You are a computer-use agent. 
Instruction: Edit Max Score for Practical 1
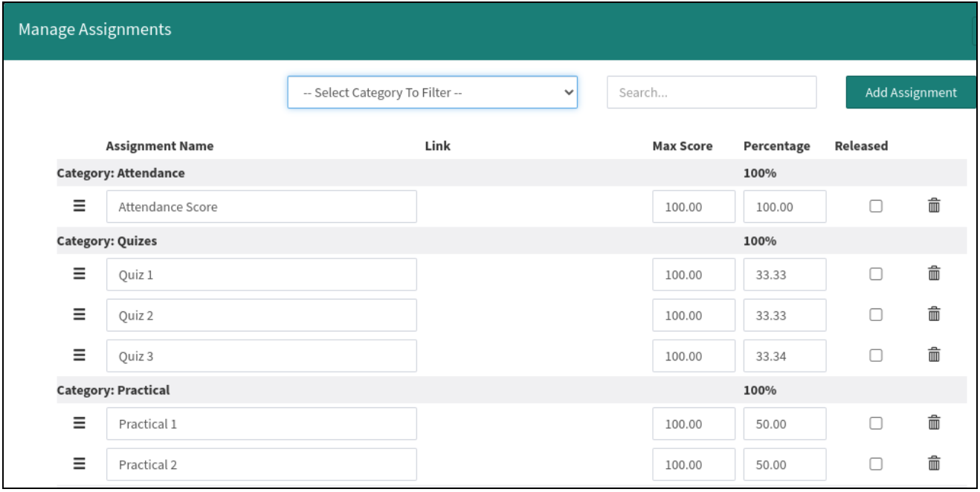click(x=694, y=424)
